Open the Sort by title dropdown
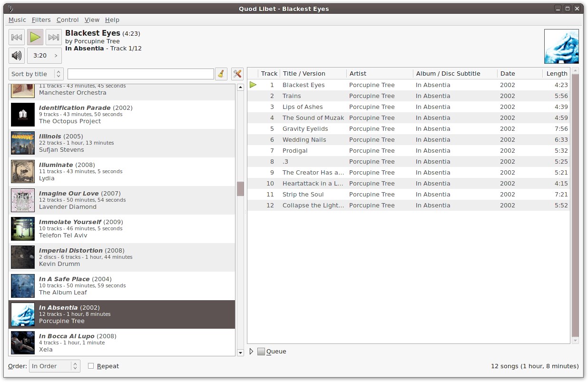Screen dimensions: 588x382 click(36, 74)
